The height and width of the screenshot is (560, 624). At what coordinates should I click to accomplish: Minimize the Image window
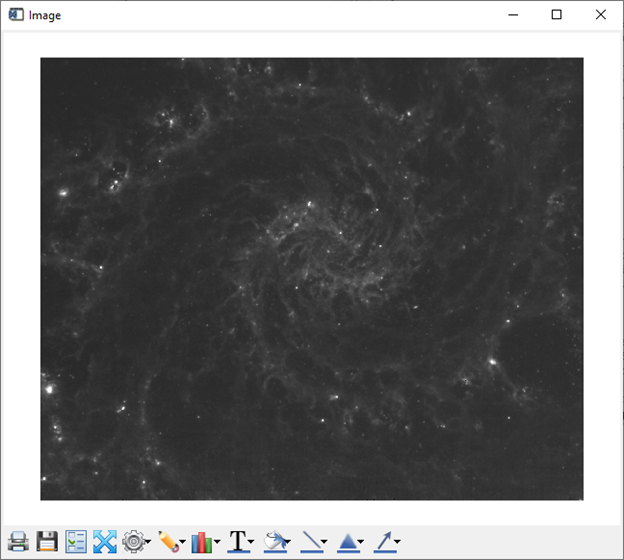click(513, 15)
